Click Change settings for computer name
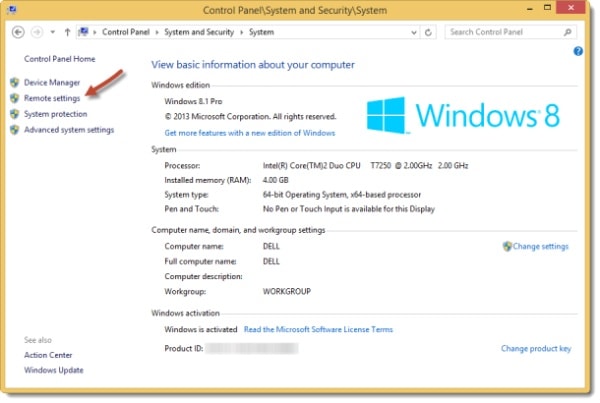The height and width of the screenshot is (403, 600). (x=540, y=246)
